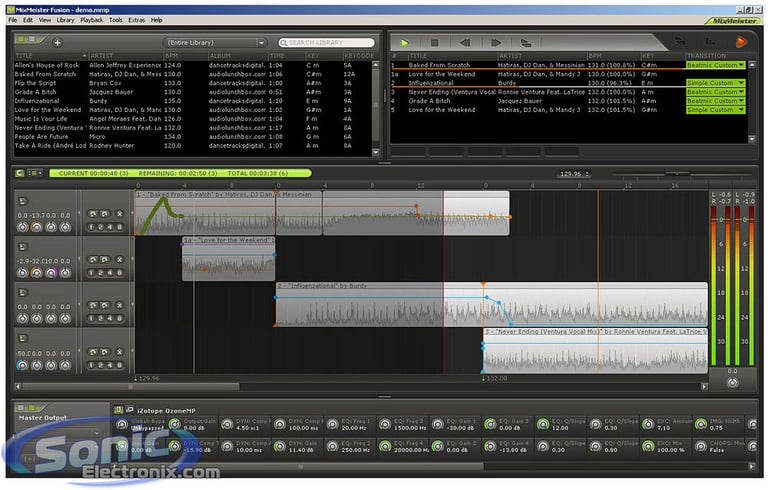Viewport: 768px width, 490px height.
Task: Click the window icon beside iZotope OzoneMP title
Action: coord(129,409)
